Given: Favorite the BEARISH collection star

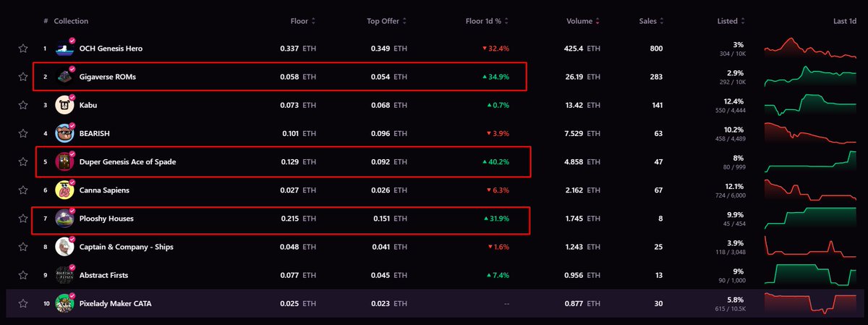Looking at the screenshot, I should (23, 134).
